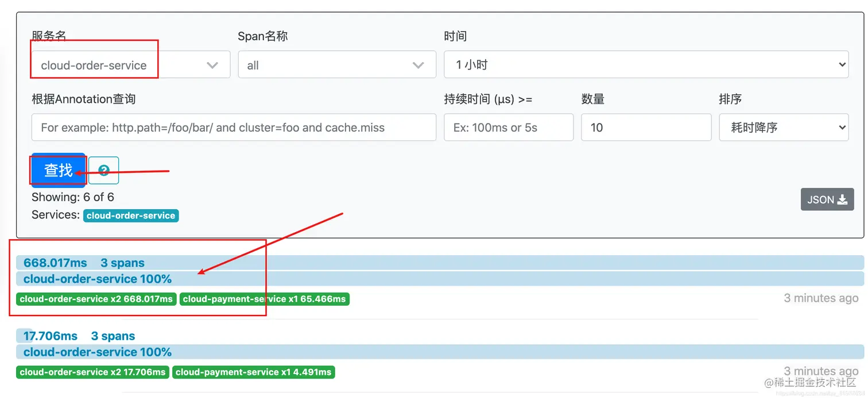Click the cloud-order-service tag beside Services
The height and width of the screenshot is (400, 868).
(x=131, y=216)
